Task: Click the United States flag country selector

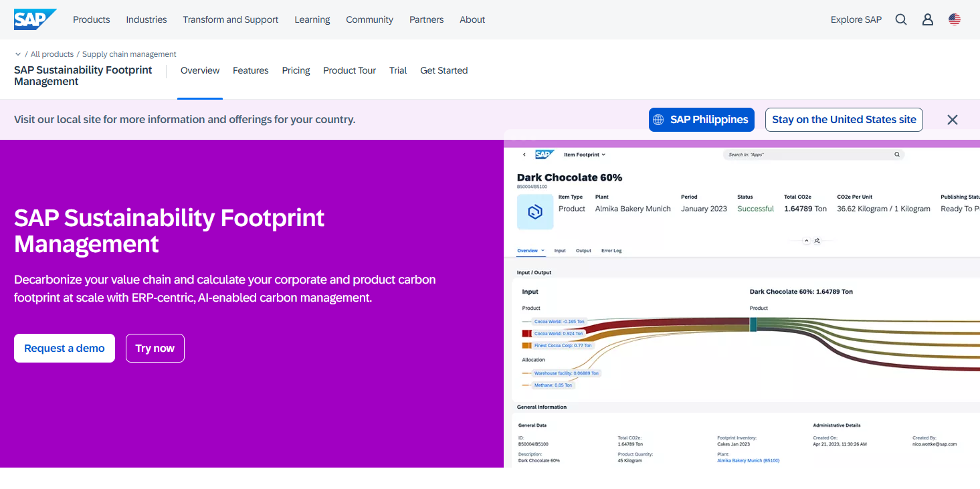Action: pos(955,19)
